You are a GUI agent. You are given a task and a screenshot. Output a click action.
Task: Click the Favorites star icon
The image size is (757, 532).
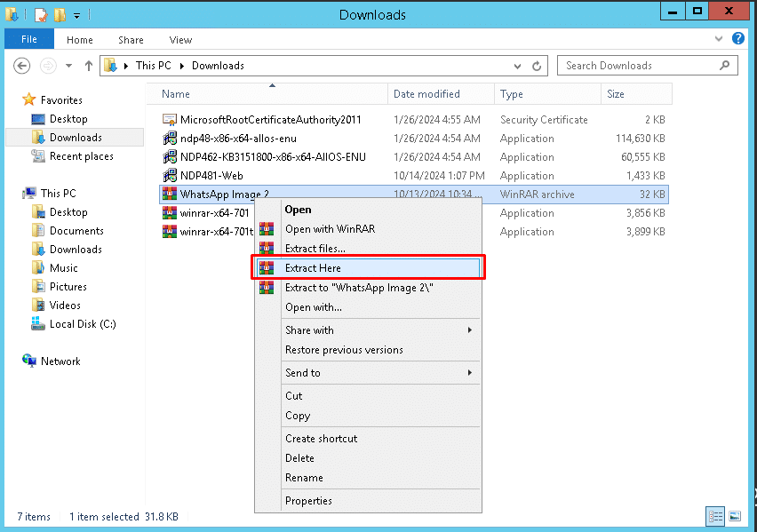coord(29,99)
